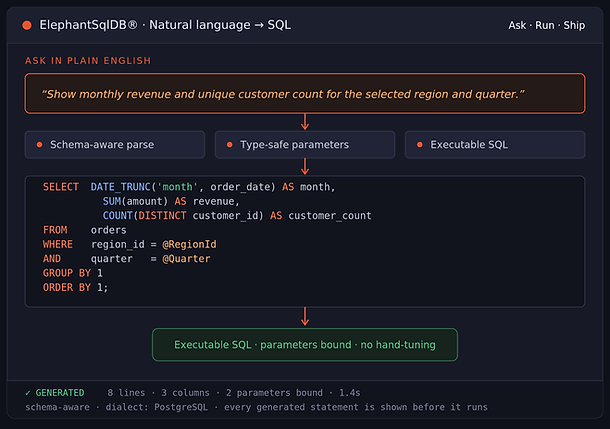610x429 pixels.
Task: Click the orange dot logo beside ElephantSqlDB
Action: [27, 25]
